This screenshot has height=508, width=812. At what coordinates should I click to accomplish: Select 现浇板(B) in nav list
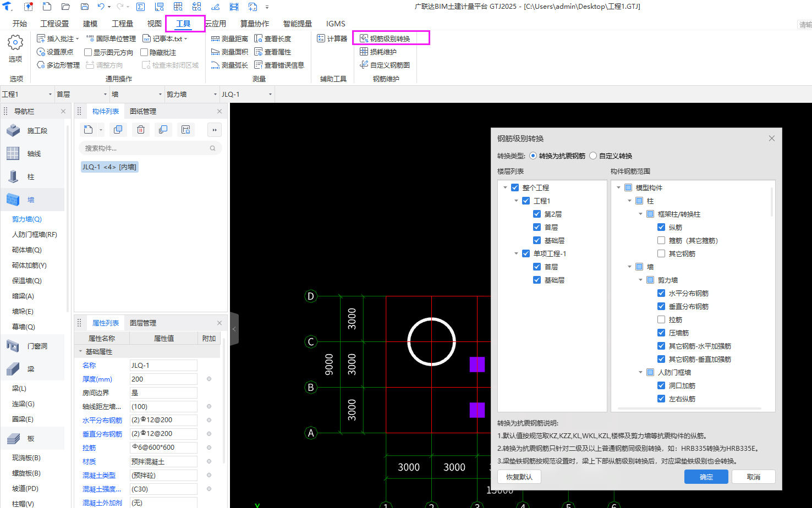click(26, 457)
